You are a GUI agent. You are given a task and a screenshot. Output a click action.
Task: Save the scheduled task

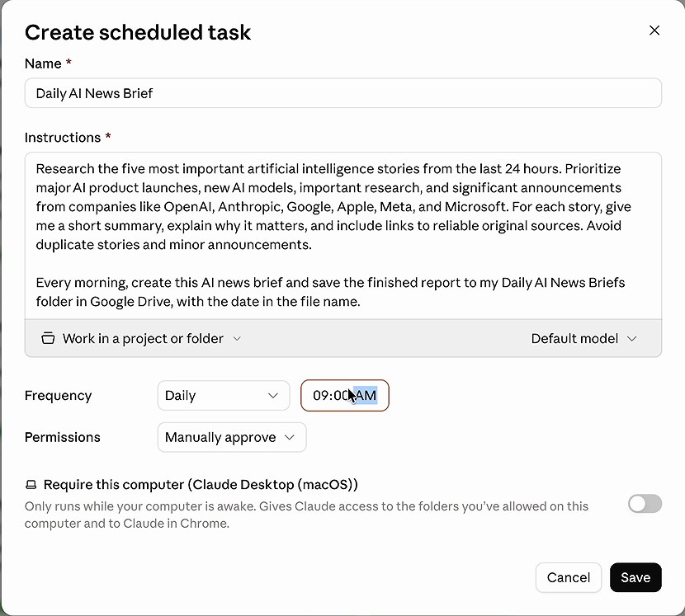point(635,577)
